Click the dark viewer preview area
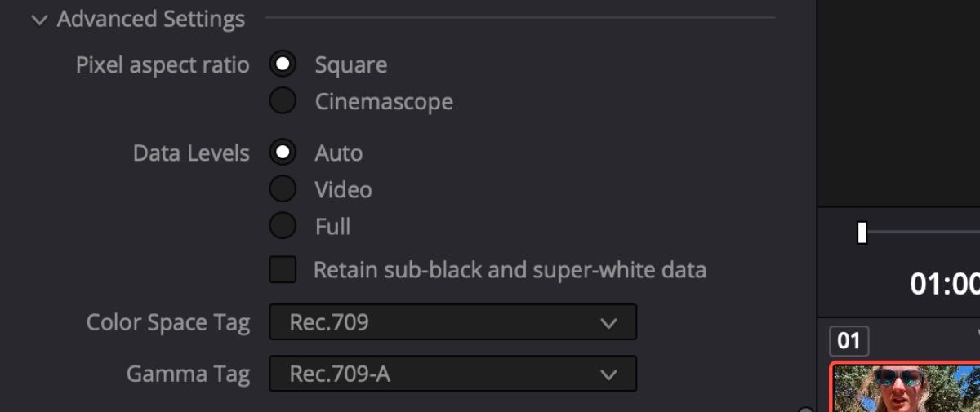The width and height of the screenshot is (980, 412). coord(898,98)
